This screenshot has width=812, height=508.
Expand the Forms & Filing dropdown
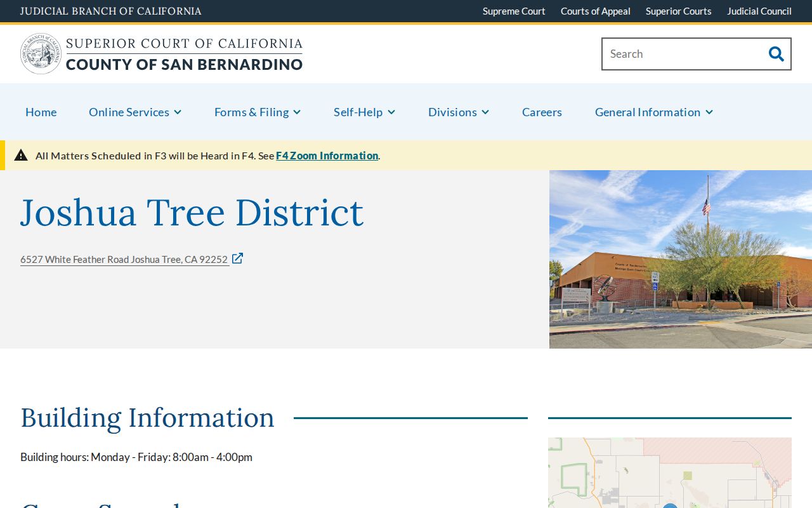click(x=258, y=112)
